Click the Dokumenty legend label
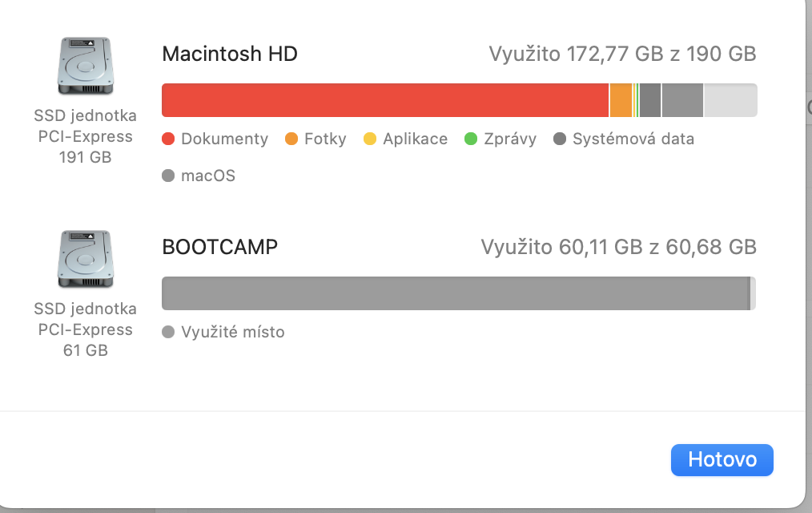Screen dimensions: 812x513 [x=224, y=139]
